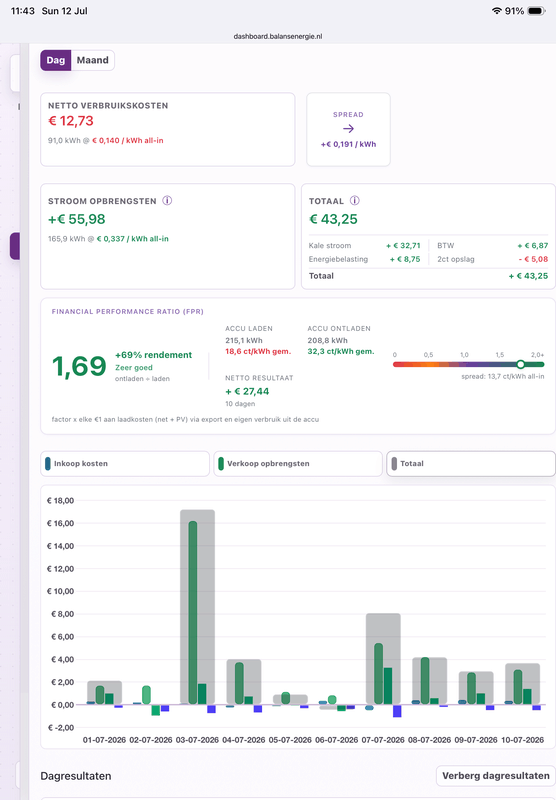
Task: Click the Spread arrow icon
Action: [348, 129]
